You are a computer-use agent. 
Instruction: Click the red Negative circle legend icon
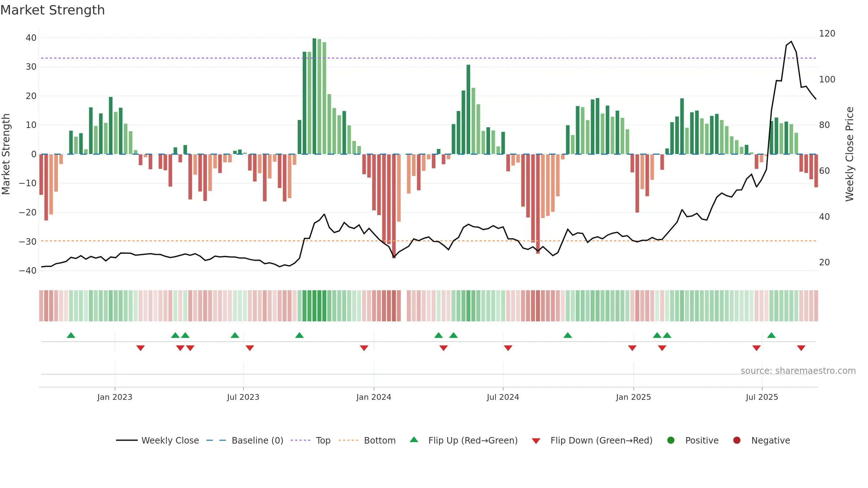[737, 440]
